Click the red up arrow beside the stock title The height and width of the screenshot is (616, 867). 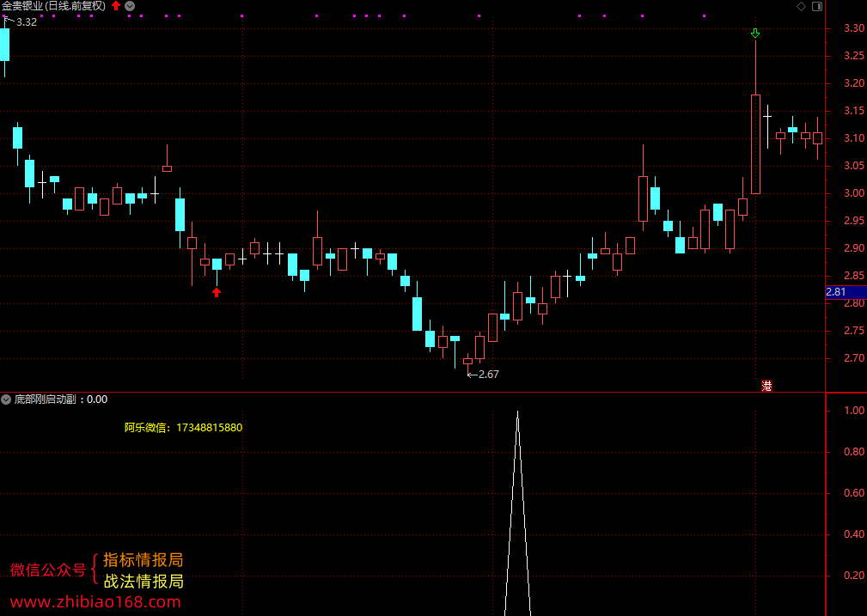pyautogui.click(x=115, y=6)
